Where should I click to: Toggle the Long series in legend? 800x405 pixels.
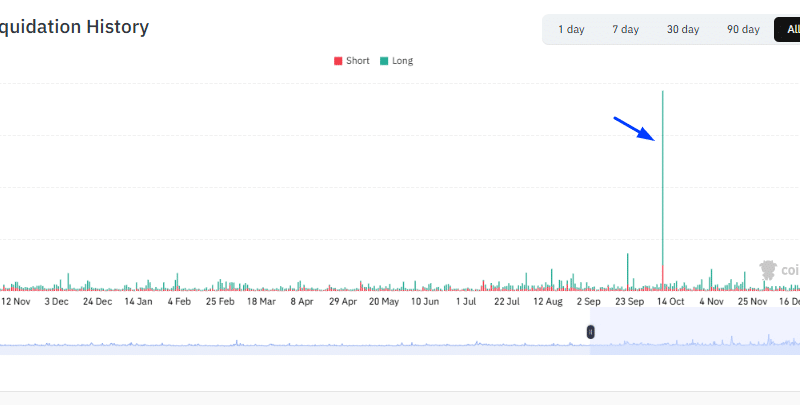click(x=396, y=61)
